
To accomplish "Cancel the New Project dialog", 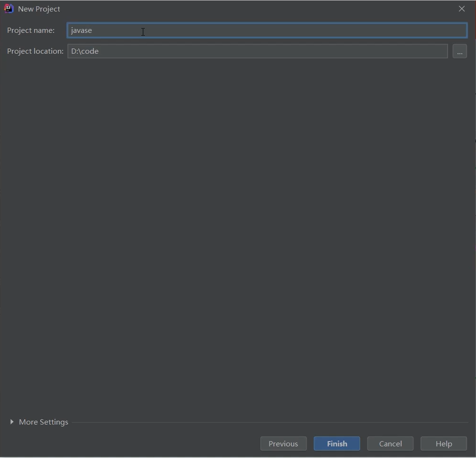I will tap(391, 443).
